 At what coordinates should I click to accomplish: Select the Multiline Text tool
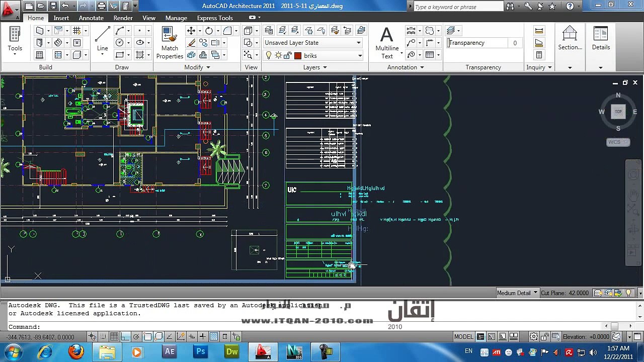386,42
